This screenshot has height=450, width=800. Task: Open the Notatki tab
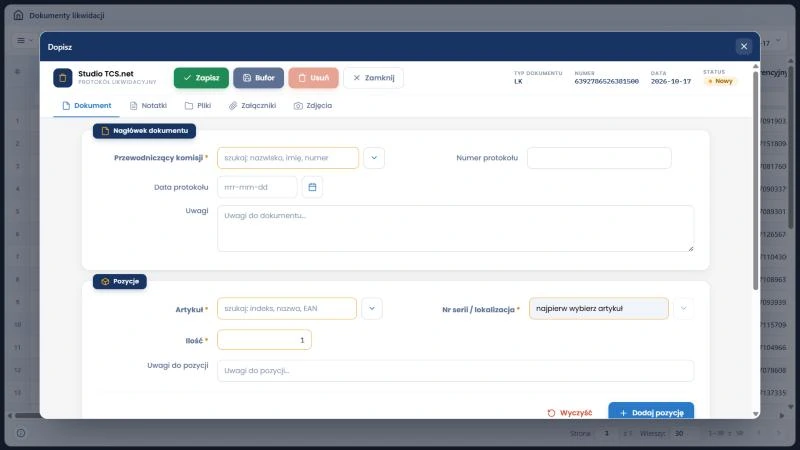[148, 106]
